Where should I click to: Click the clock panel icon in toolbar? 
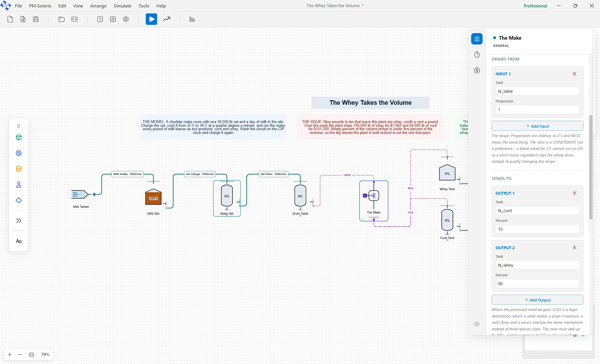[100, 19]
